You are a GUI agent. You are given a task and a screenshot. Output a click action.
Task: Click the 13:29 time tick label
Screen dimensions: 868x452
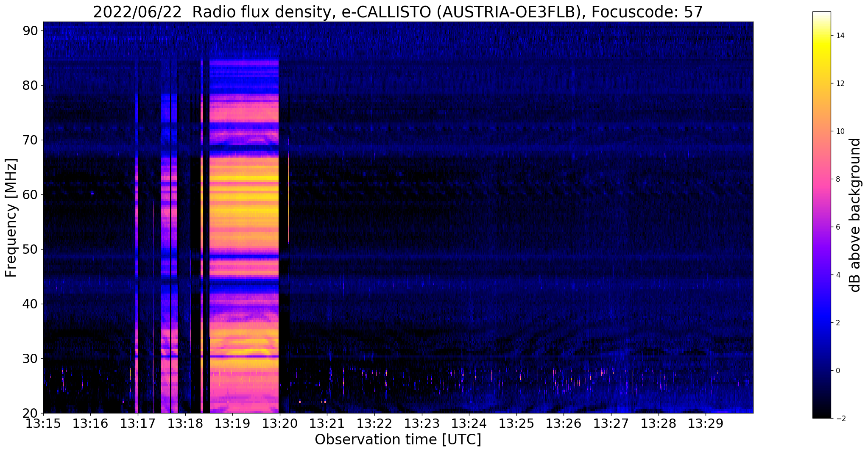(706, 424)
